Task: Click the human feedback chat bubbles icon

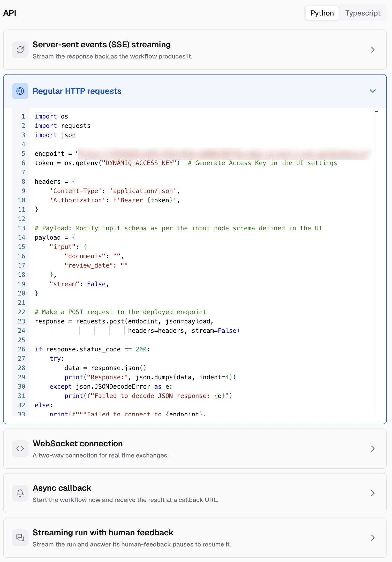Action: (x=20, y=538)
